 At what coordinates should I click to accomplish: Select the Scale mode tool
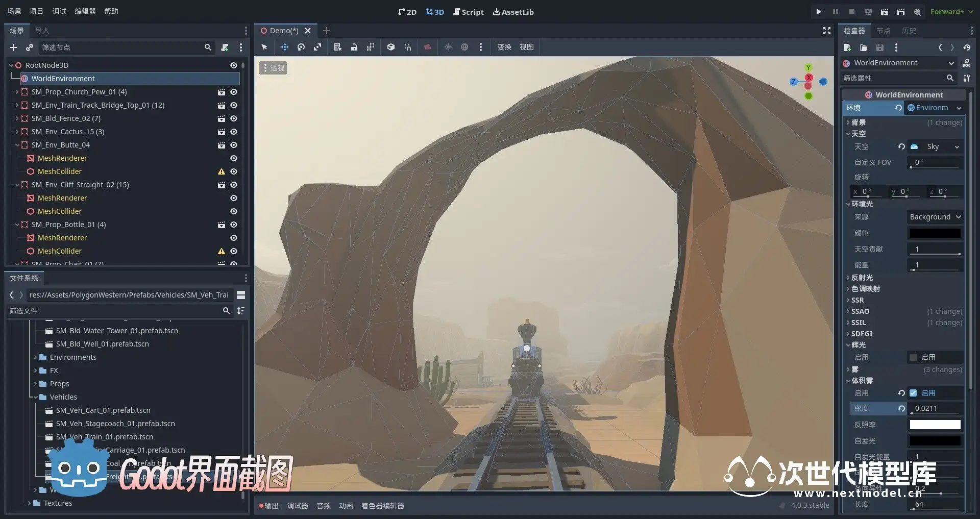click(x=317, y=47)
